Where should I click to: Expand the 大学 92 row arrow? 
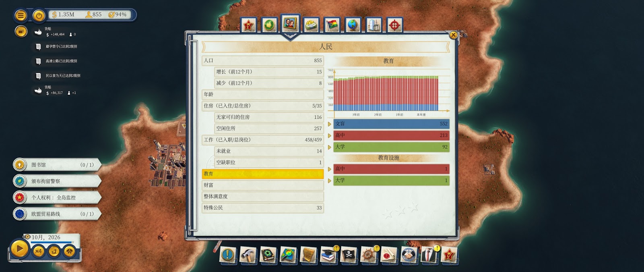pyautogui.click(x=330, y=147)
